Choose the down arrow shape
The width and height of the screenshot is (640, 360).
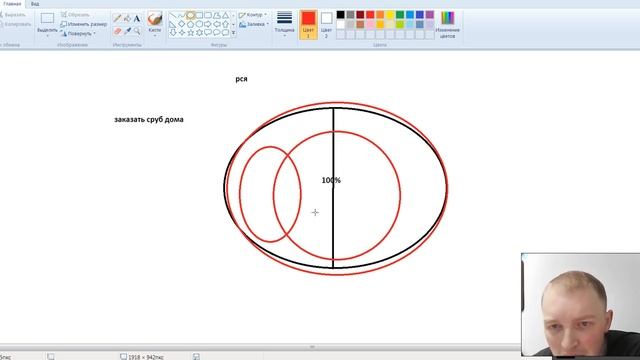[173, 32]
